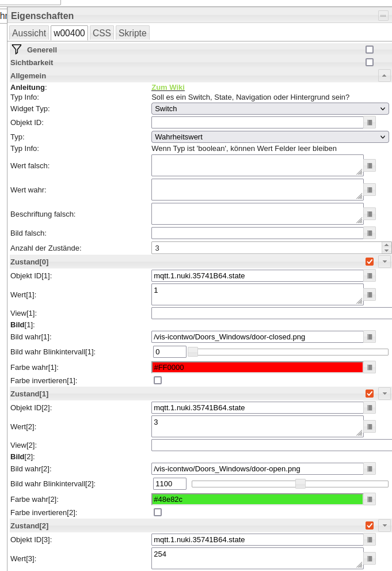Toggle the Zustand[0] checkbox
Viewport: 392px width, 571px height.
pos(370,262)
